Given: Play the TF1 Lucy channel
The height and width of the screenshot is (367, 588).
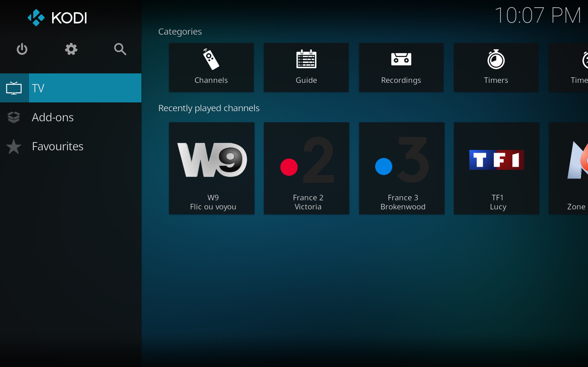Looking at the screenshot, I should click(496, 168).
